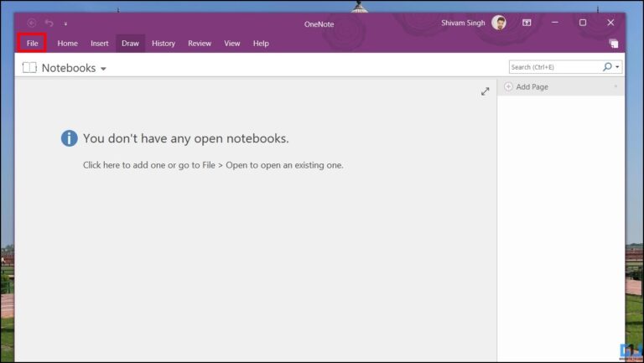Image resolution: width=644 pixels, height=363 pixels.
Task: Click the search magnifier icon
Action: [x=607, y=66]
